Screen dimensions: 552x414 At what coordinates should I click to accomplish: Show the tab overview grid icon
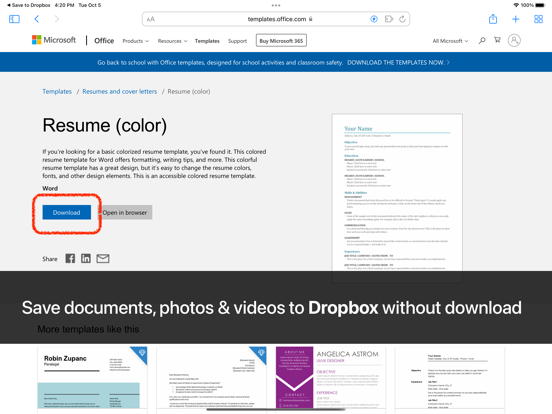(538, 19)
